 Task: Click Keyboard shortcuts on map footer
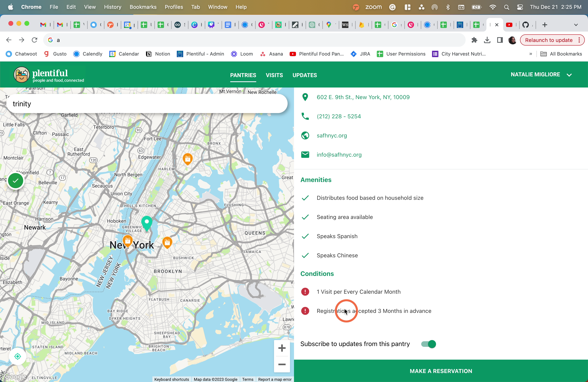(171, 379)
